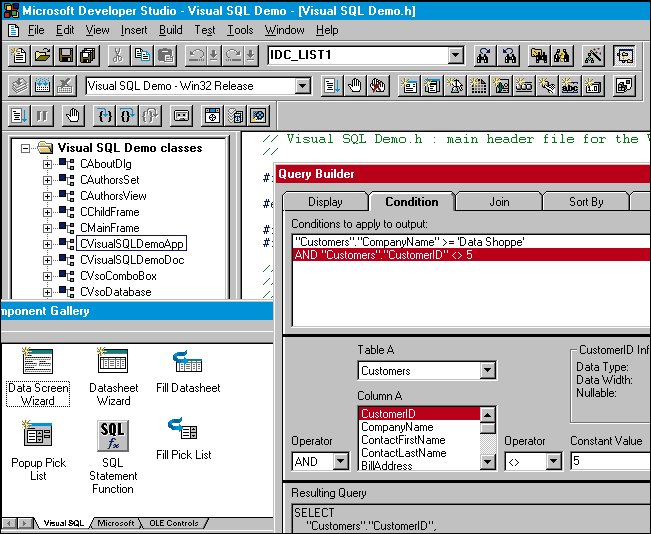Click into the Constant Value field

click(610, 461)
